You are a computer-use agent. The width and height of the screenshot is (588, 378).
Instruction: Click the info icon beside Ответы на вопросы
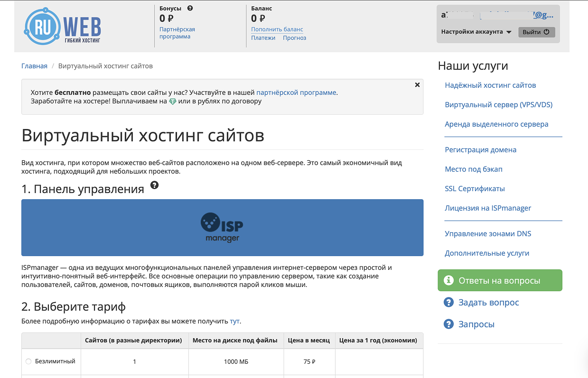(448, 280)
